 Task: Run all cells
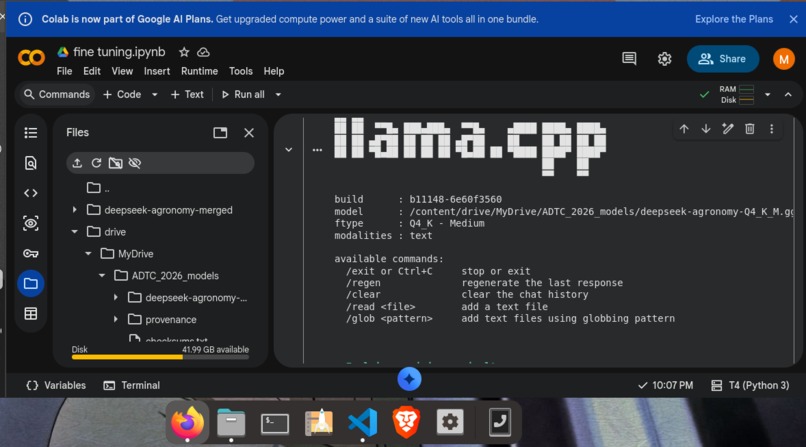click(x=243, y=95)
